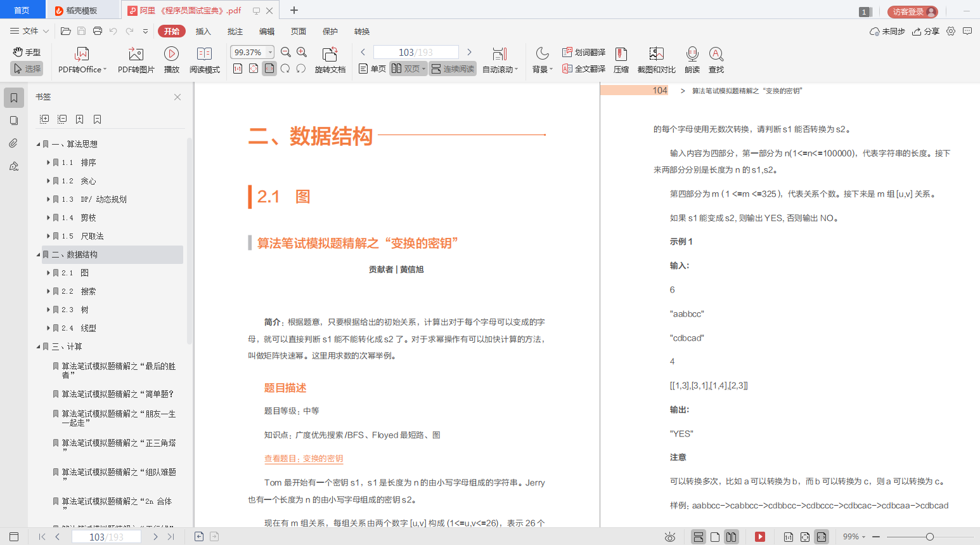Image resolution: width=980 pixels, height=545 pixels.
Task: Close the 书签 bookmarks panel
Action: coord(177,97)
